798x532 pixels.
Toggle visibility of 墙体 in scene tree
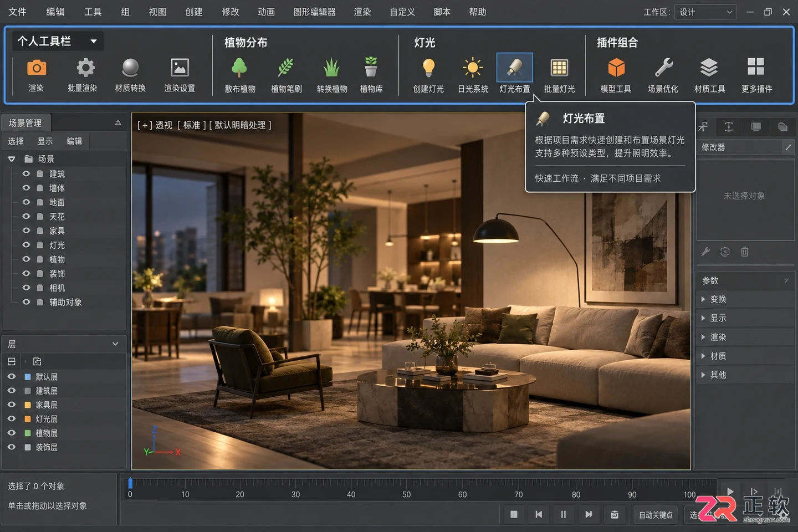click(26, 188)
